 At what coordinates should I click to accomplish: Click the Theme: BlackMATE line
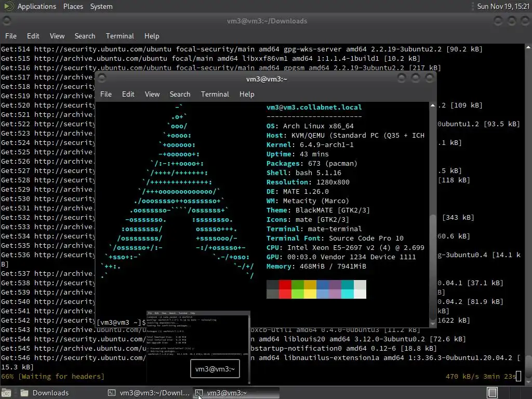(x=318, y=210)
